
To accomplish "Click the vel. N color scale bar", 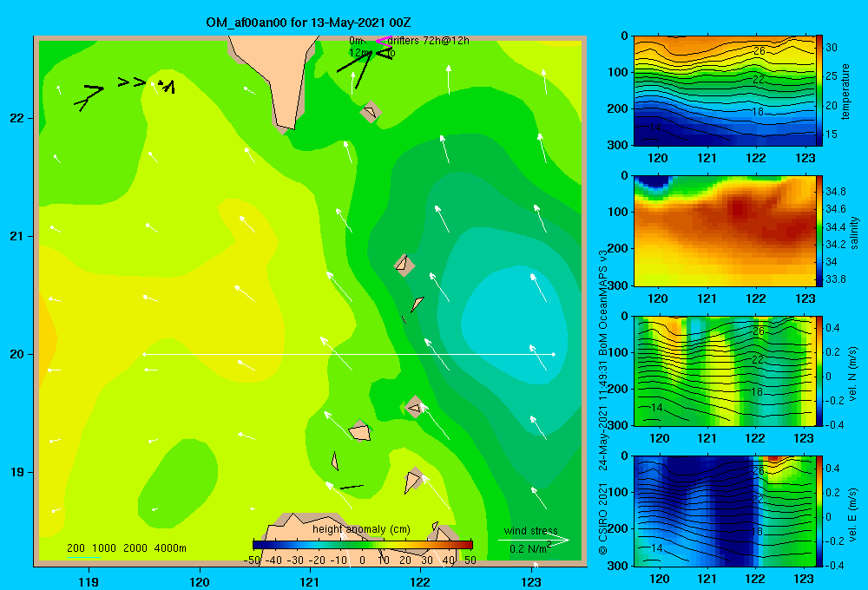I will point(819,370).
